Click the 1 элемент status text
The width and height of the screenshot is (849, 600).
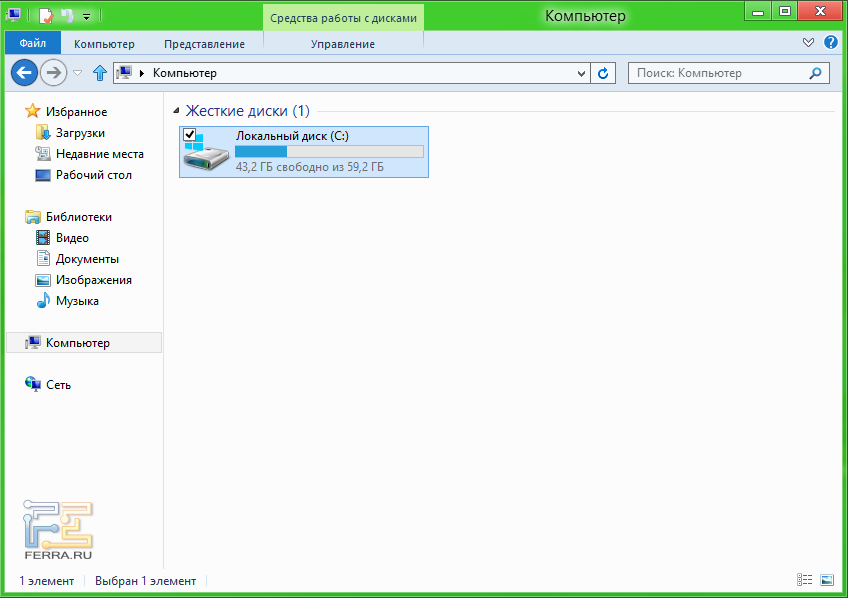point(47,581)
